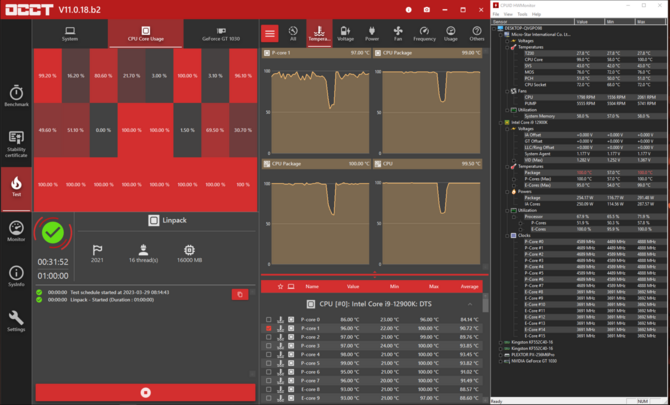Open SysInfo from the OCCT sidebar
Image resolution: width=670 pixels, height=405 pixels.
click(x=16, y=276)
